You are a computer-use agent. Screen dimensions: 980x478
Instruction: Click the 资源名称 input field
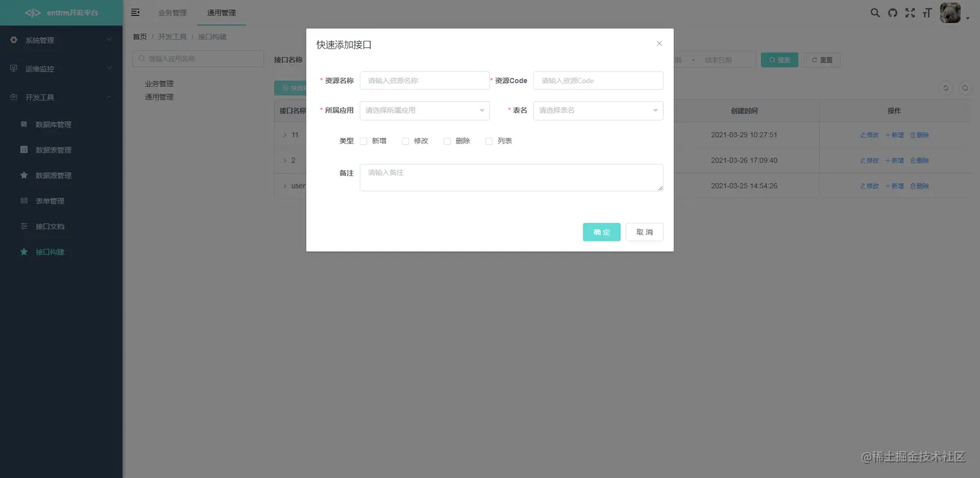tap(425, 80)
